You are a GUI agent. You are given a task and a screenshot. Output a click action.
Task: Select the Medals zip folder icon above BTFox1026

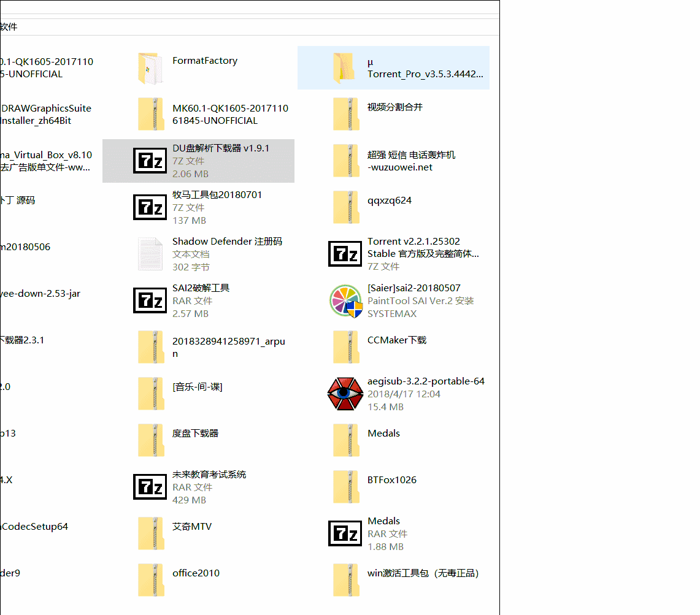(346, 440)
